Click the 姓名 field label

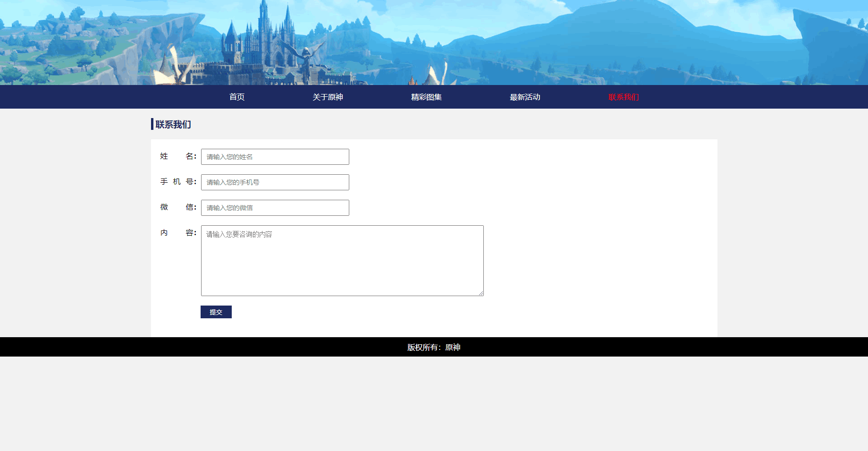[178, 156]
